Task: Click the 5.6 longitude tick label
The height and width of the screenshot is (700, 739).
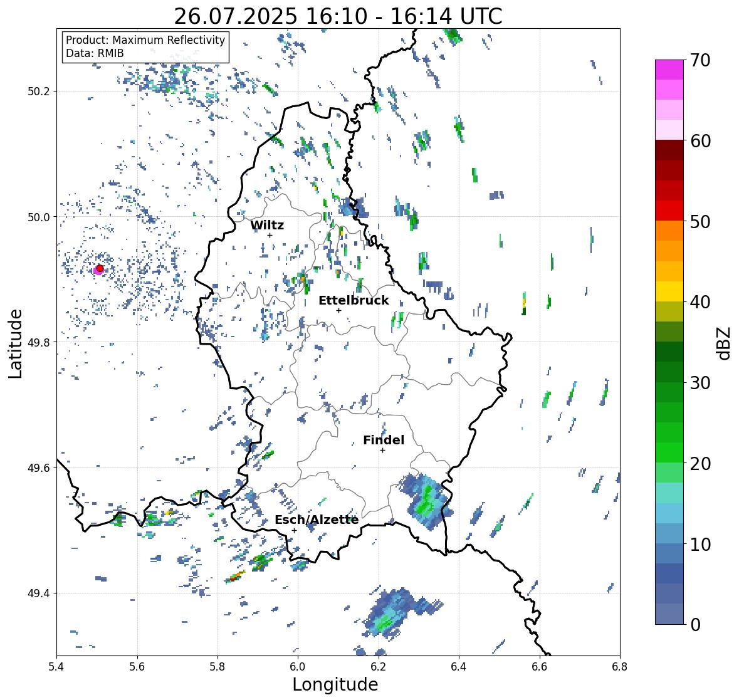Action: [137, 667]
